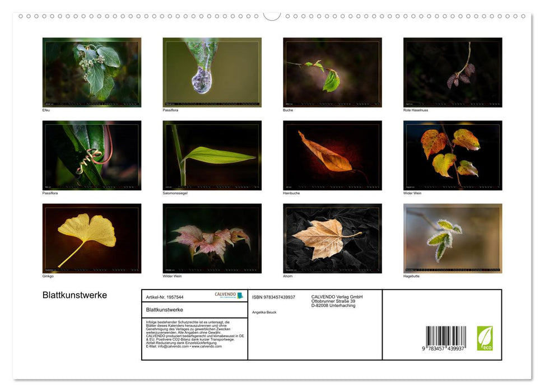
Task: Open the Hainbuche autumn leaf preview
Action: pyautogui.click(x=332, y=155)
